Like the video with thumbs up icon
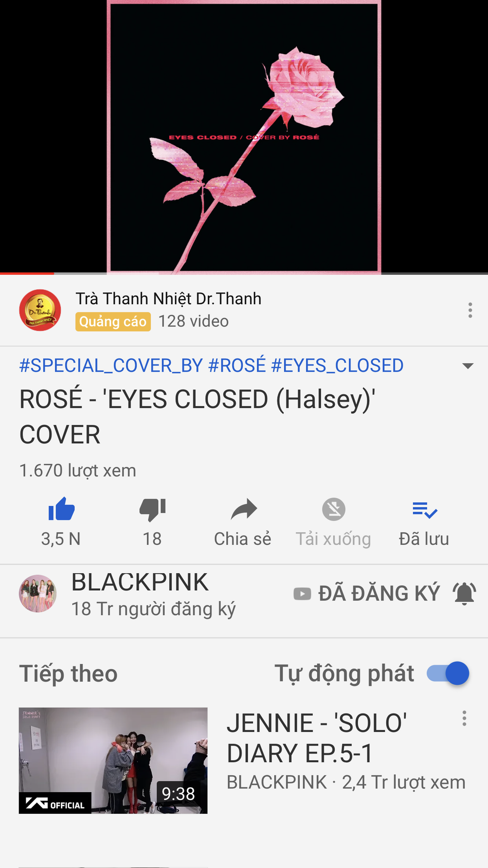The width and height of the screenshot is (488, 868). pos(61,509)
